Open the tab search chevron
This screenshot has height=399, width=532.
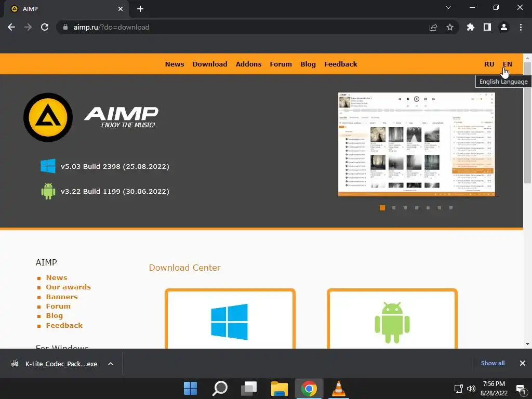[448, 7]
